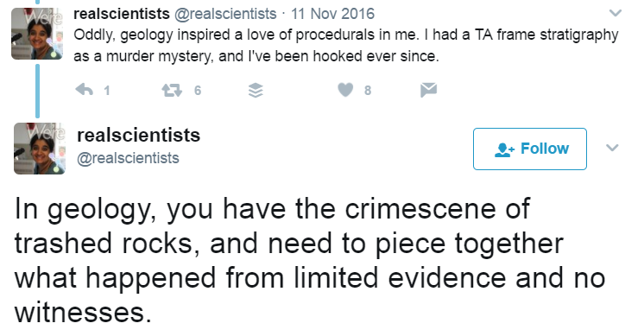Open realscientists name link in top tweet
Screen dimensions: 644x336
pyautogui.click(x=122, y=14)
